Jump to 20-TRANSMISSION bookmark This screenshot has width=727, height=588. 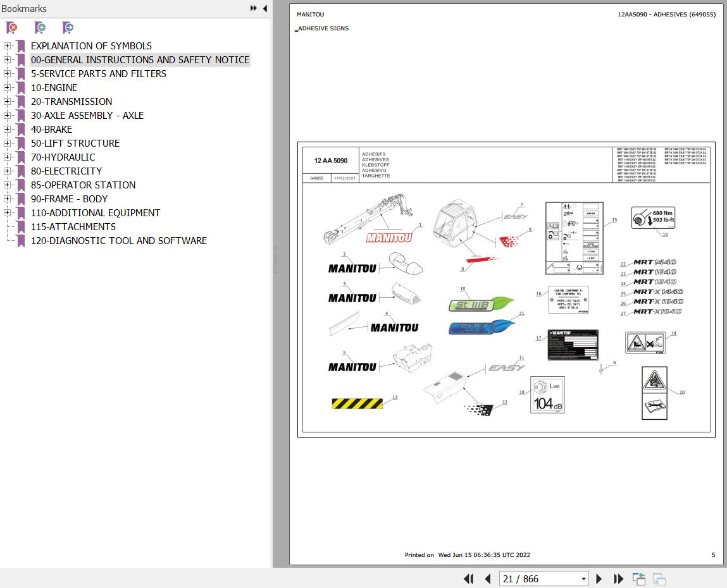[x=71, y=101]
